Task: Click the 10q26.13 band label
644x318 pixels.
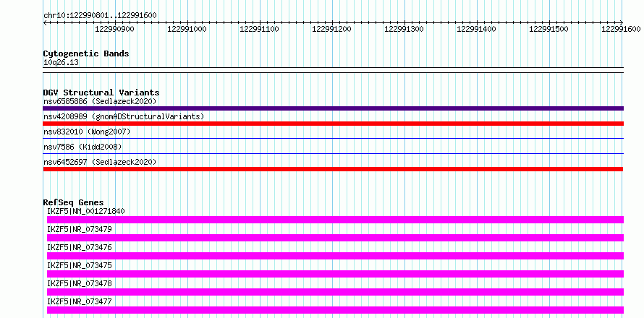Action: (x=61, y=63)
